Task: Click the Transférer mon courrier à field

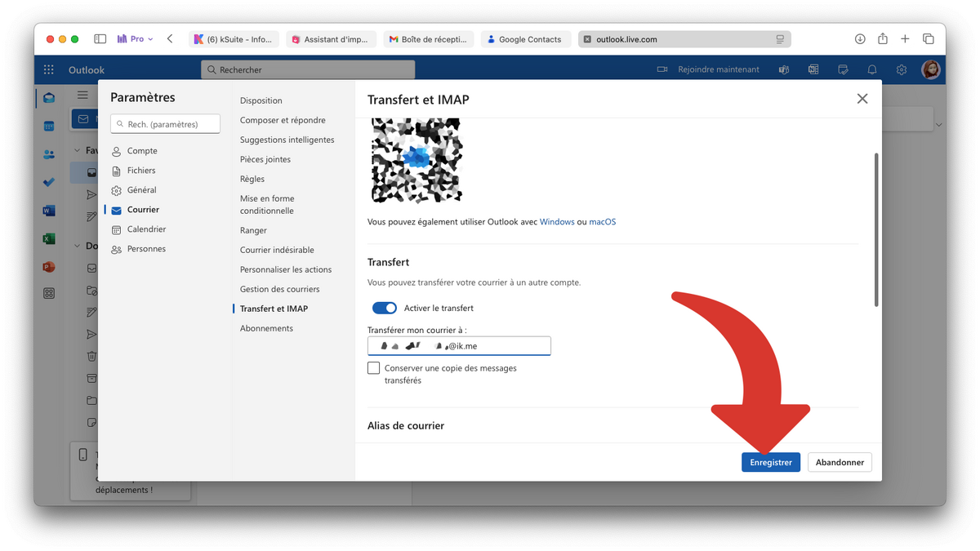Action: click(x=459, y=346)
